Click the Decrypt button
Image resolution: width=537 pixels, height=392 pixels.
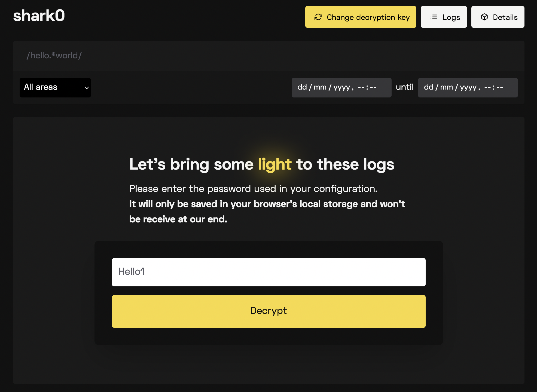coord(268,311)
